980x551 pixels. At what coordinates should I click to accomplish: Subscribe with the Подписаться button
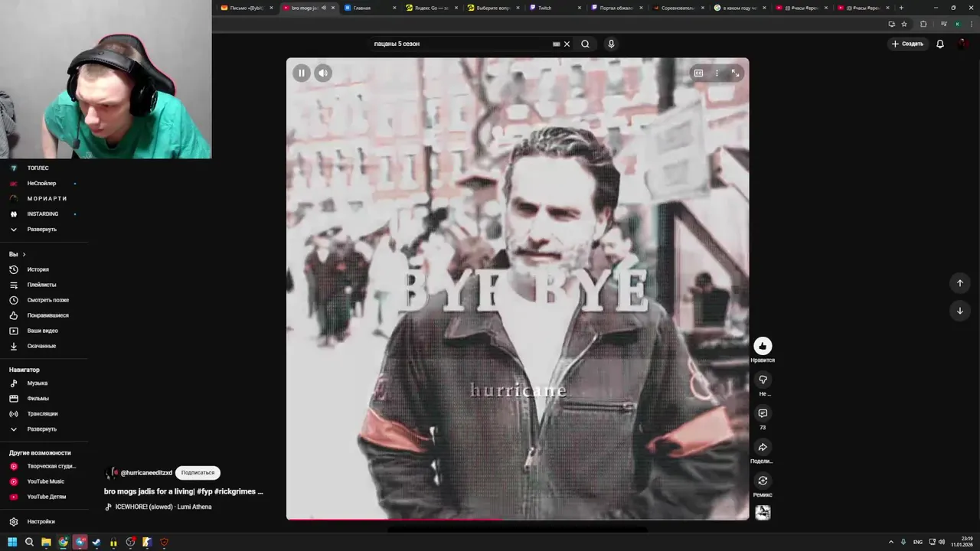pyautogui.click(x=198, y=473)
